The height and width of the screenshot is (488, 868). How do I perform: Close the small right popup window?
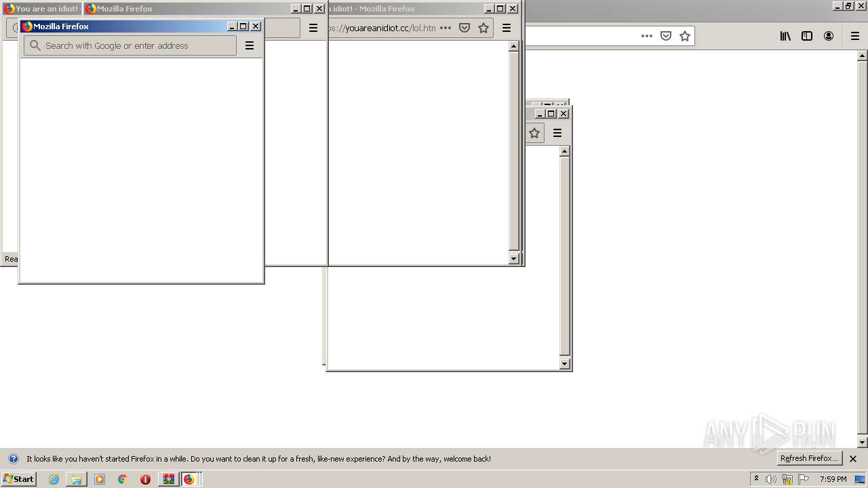[564, 114]
